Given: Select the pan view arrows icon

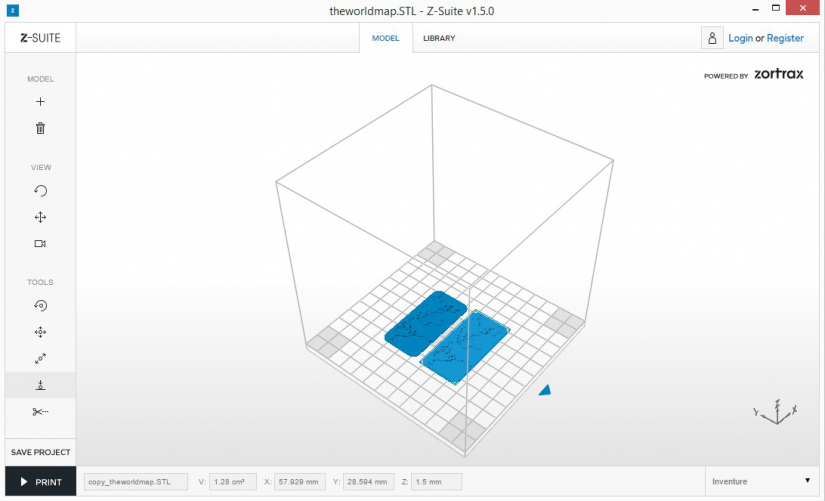Looking at the screenshot, I should (x=40, y=217).
